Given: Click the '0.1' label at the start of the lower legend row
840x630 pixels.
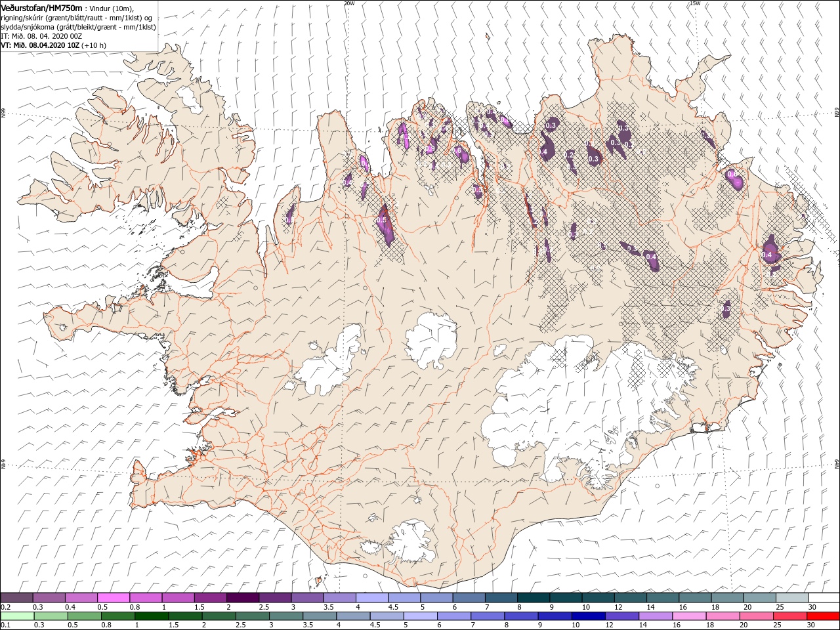Looking at the screenshot, I should coord(5,625).
